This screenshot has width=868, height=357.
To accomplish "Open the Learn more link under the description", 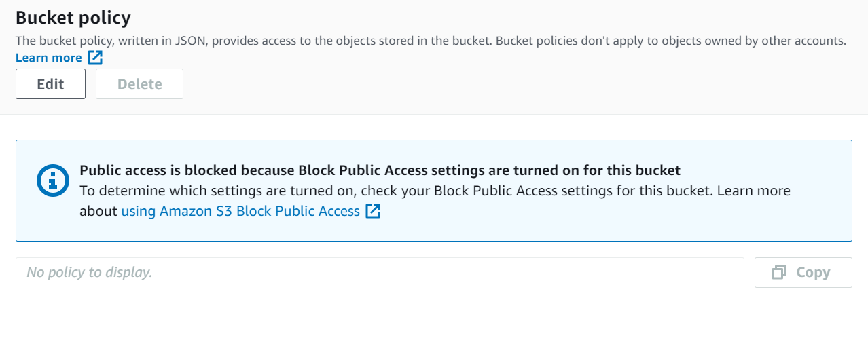I will (x=48, y=58).
